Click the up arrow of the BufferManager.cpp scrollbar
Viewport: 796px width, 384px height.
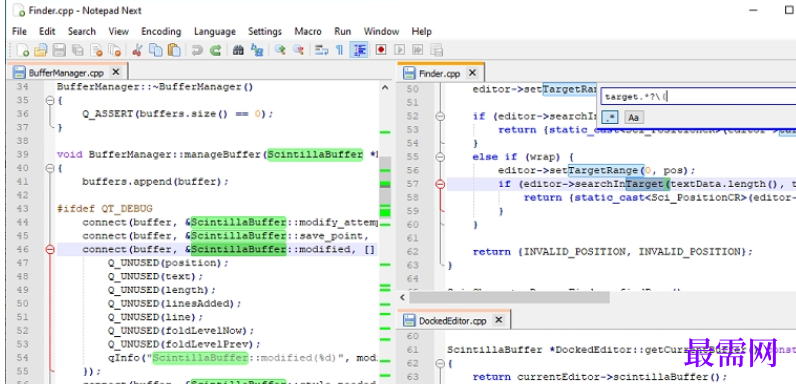click(x=385, y=88)
